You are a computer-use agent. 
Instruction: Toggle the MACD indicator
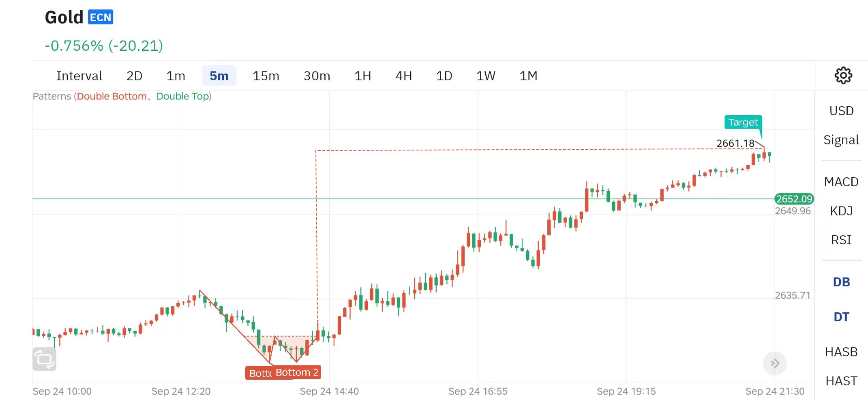[x=841, y=182]
